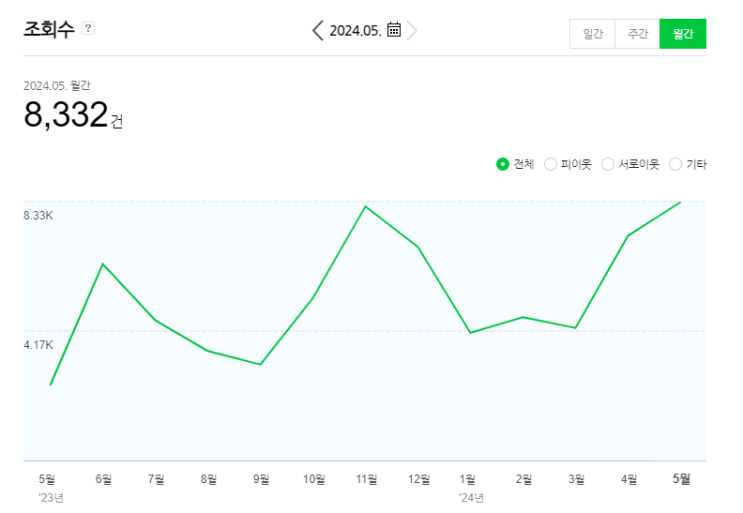Image resolution: width=743 pixels, height=513 pixels.
Task: Click the 6월 axis label
Action: (x=103, y=479)
